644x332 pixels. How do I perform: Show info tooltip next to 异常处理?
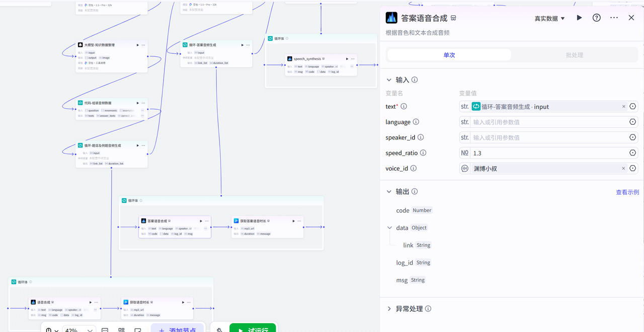(428, 309)
